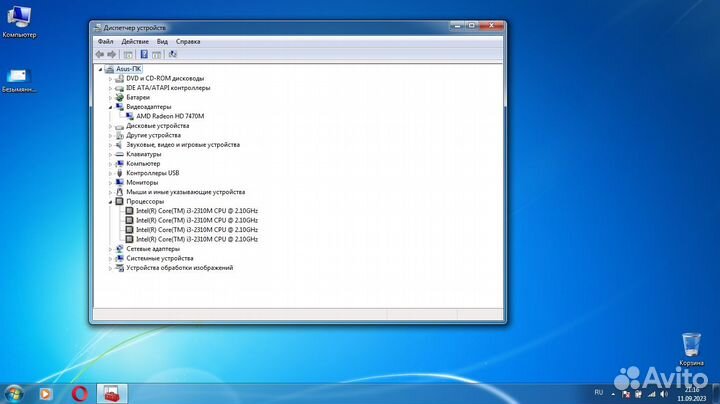Click the Системные устройства icon

119,258
